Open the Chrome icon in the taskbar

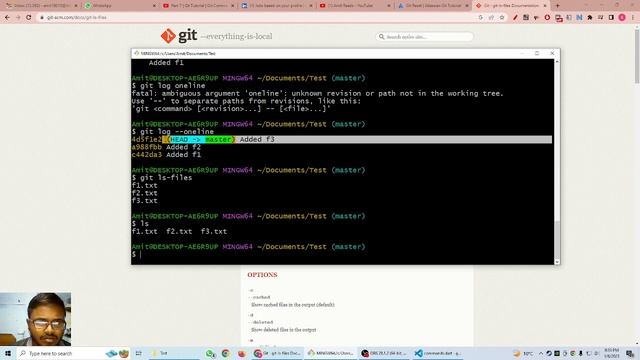click(226, 353)
